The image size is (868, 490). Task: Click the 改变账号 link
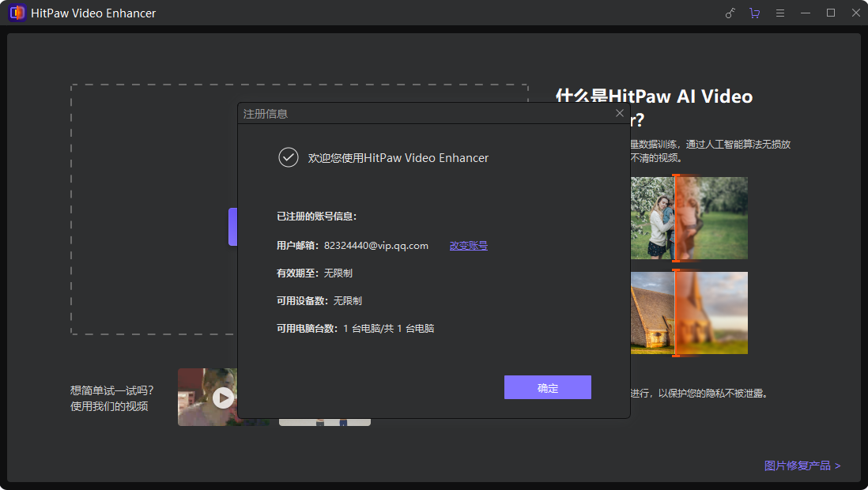pos(468,245)
